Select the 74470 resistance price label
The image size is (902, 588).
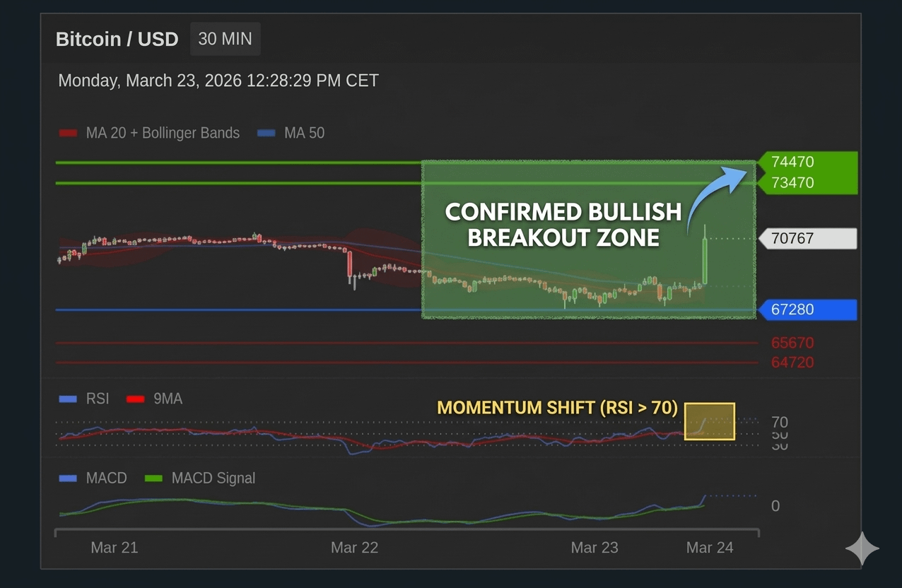(x=808, y=162)
